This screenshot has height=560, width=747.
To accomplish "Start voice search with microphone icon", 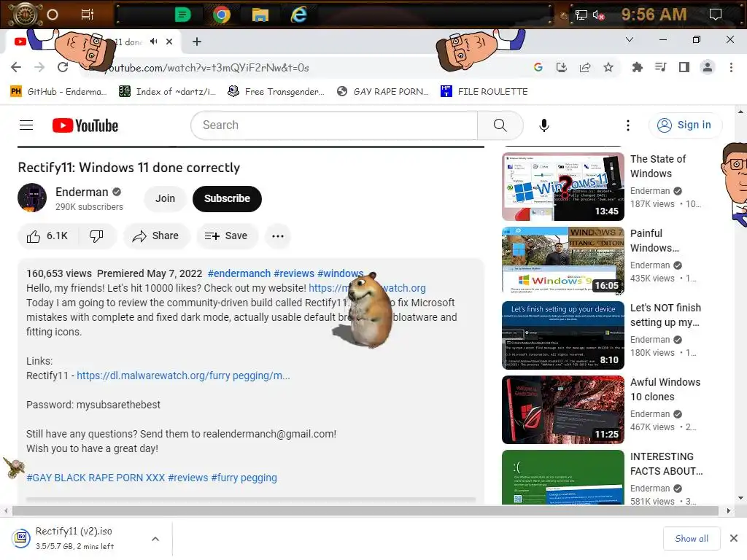I will (544, 125).
